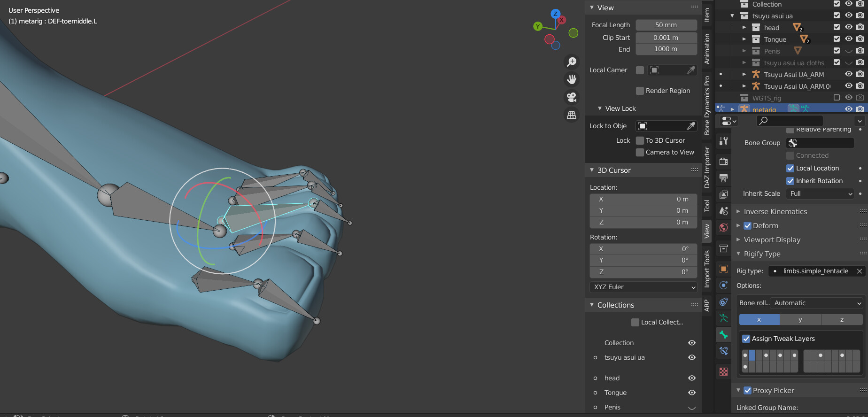
Task: Enable the Render Region checkbox
Action: click(x=640, y=91)
